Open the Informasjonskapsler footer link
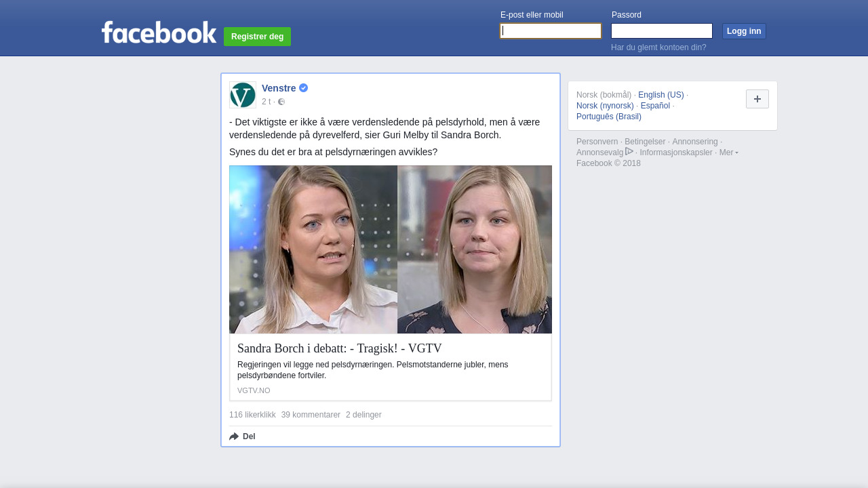This screenshot has width=868, height=488. point(676,152)
